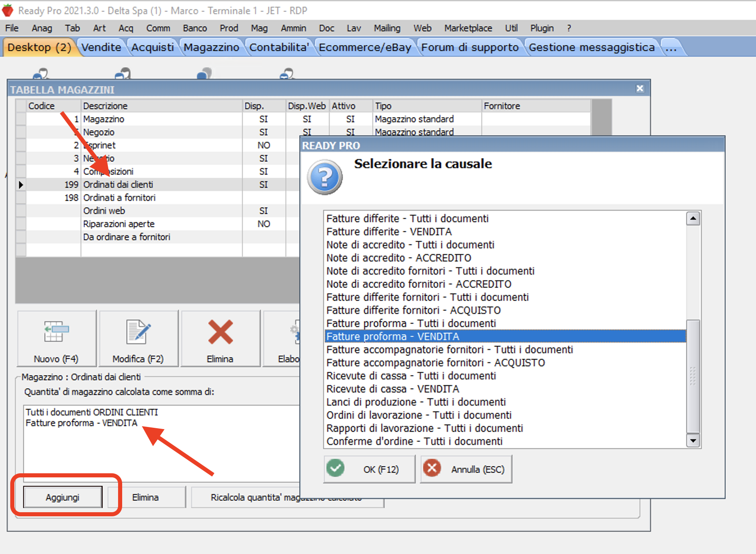Viewport: 756px width, 554px height.
Task: Switch to the Forum di supporto tab
Action: [470, 47]
